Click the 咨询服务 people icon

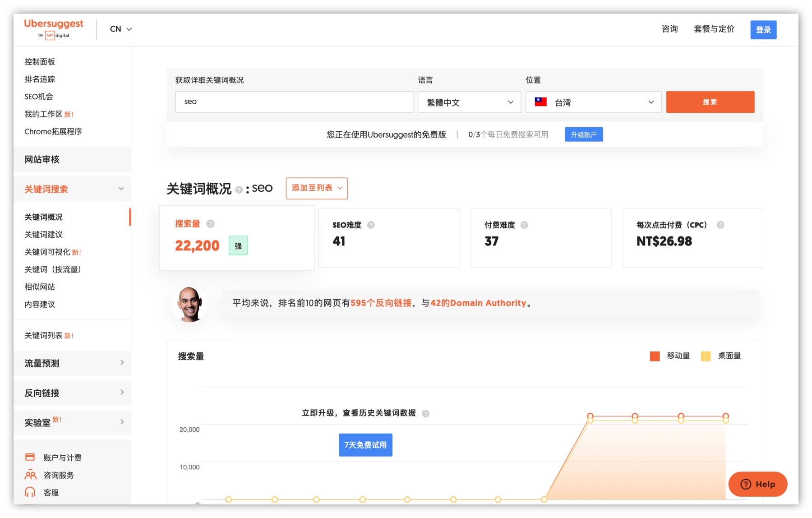[30, 475]
